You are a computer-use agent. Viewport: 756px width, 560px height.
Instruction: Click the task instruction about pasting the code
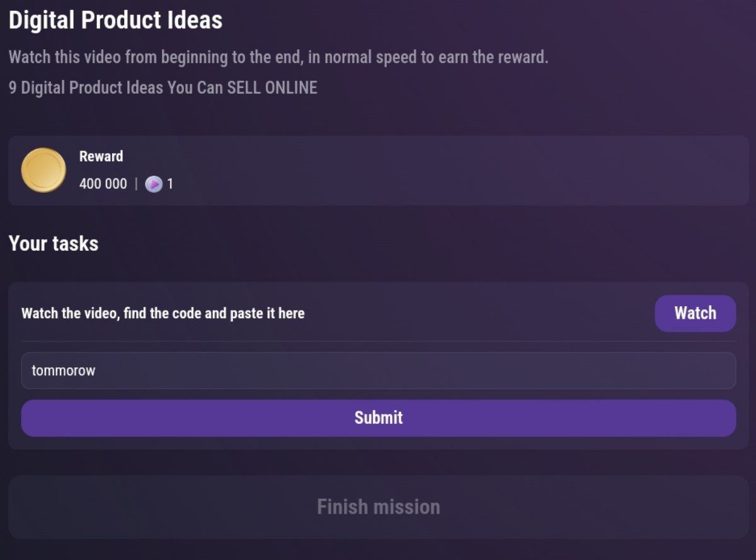point(163,313)
